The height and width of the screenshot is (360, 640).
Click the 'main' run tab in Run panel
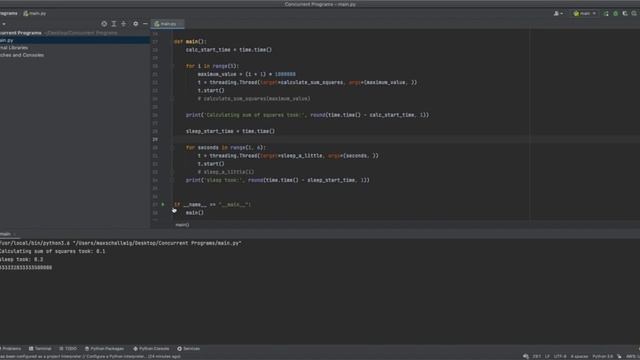[x=6, y=234]
